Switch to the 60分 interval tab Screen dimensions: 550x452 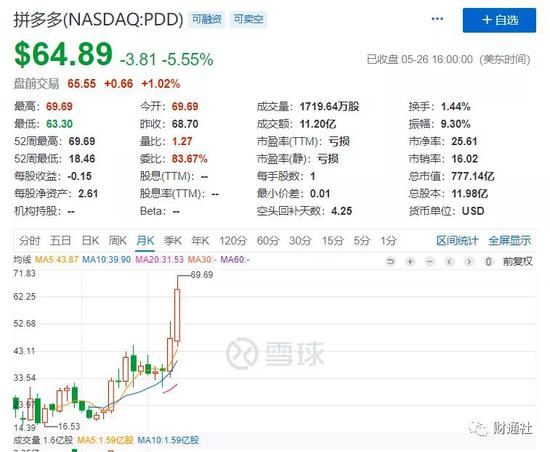point(268,241)
